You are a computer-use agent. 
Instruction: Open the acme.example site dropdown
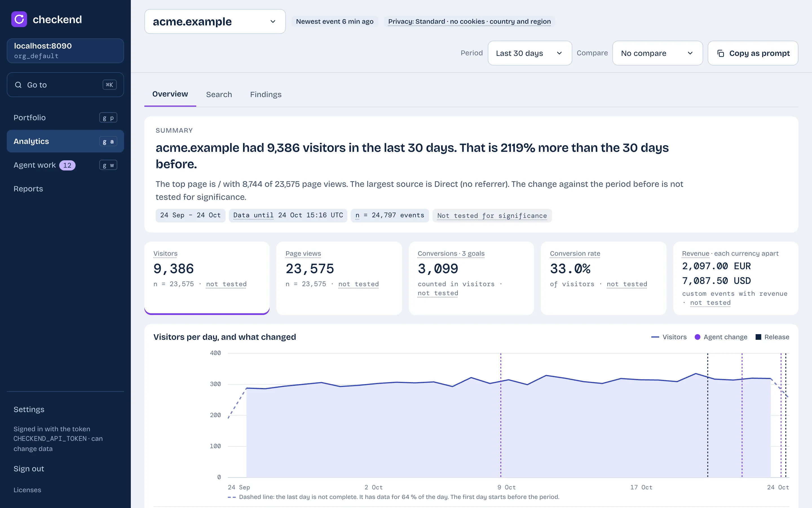215,21
